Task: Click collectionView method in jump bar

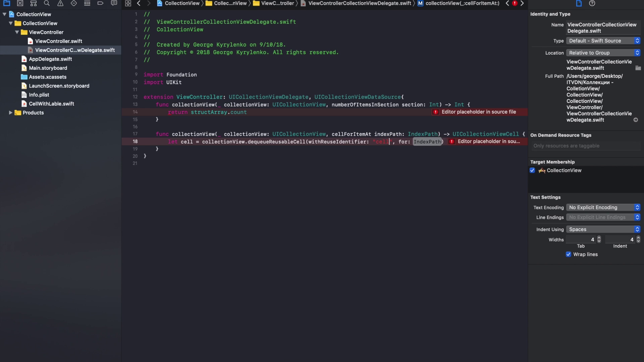Action: (462, 3)
